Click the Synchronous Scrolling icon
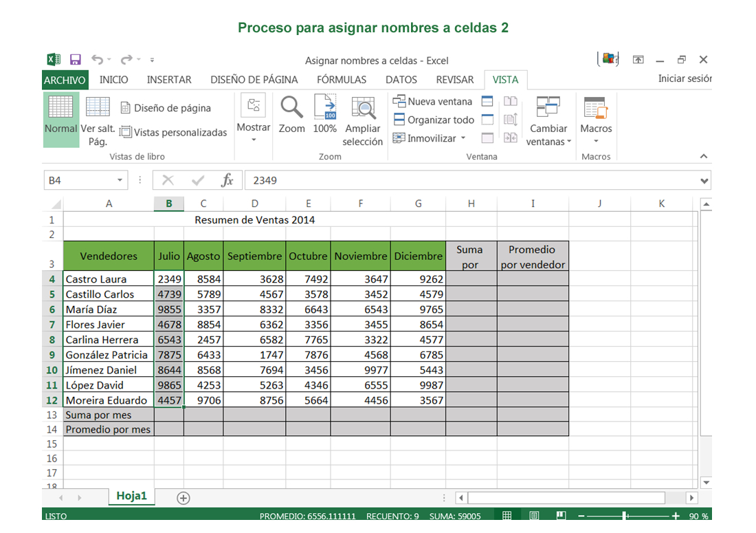This screenshot has height=533, width=756. click(511, 120)
